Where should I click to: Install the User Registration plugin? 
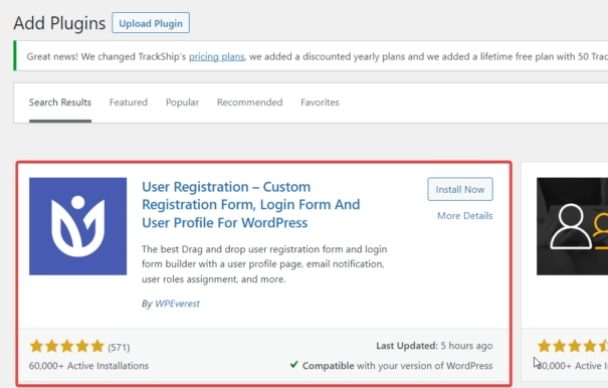(460, 189)
